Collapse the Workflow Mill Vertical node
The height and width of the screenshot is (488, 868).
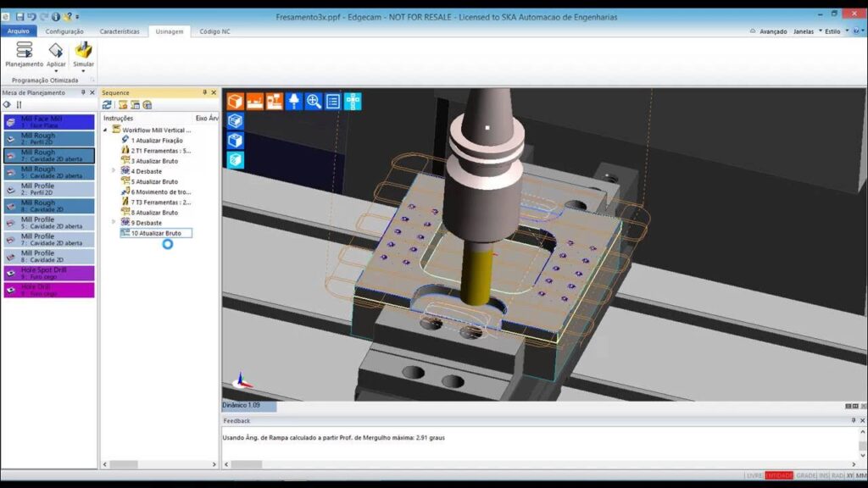pos(106,130)
